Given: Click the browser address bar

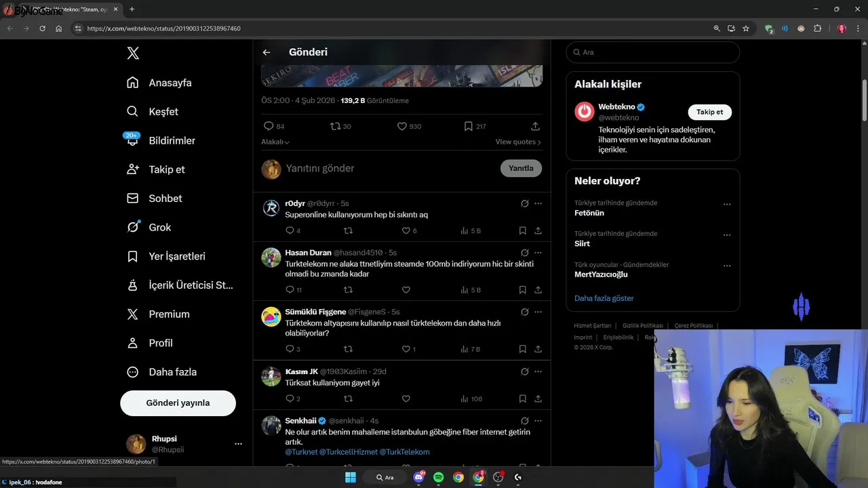Looking at the screenshot, I should pyautogui.click(x=393, y=28).
